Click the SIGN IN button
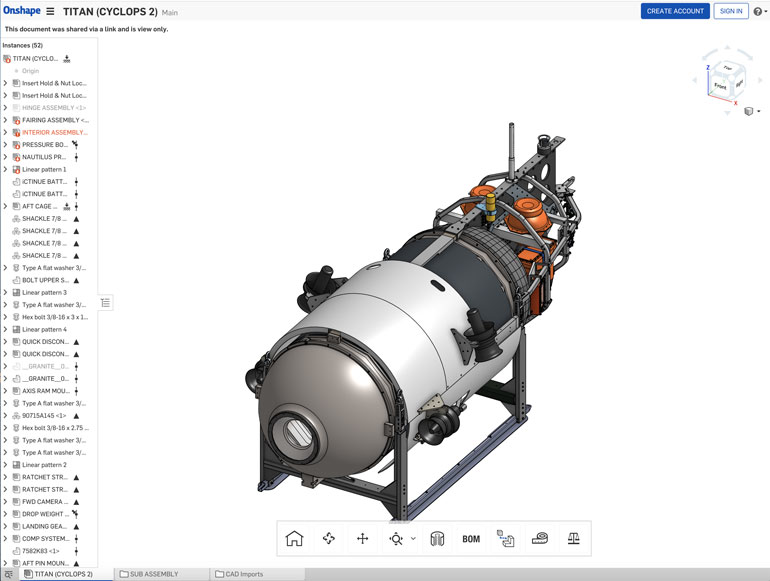The image size is (770, 581). coord(731,11)
